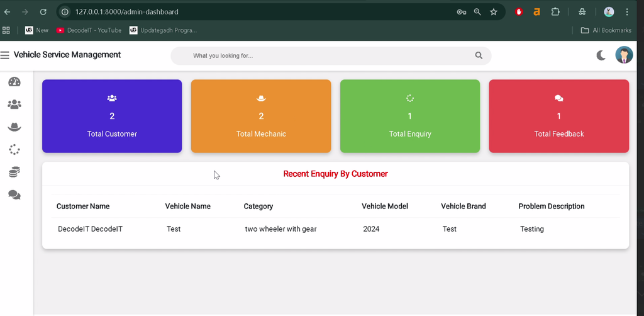Click the incognito-style icon in browser toolbar
The width and height of the screenshot is (644, 316).
[x=582, y=12]
